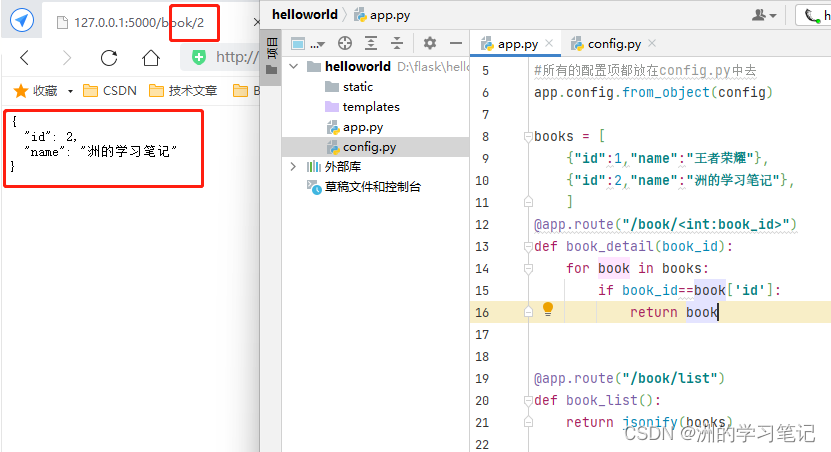The height and width of the screenshot is (452, 831).
Task: Click the "id": 2 line in browser JSON output
Action: point(51,137)
